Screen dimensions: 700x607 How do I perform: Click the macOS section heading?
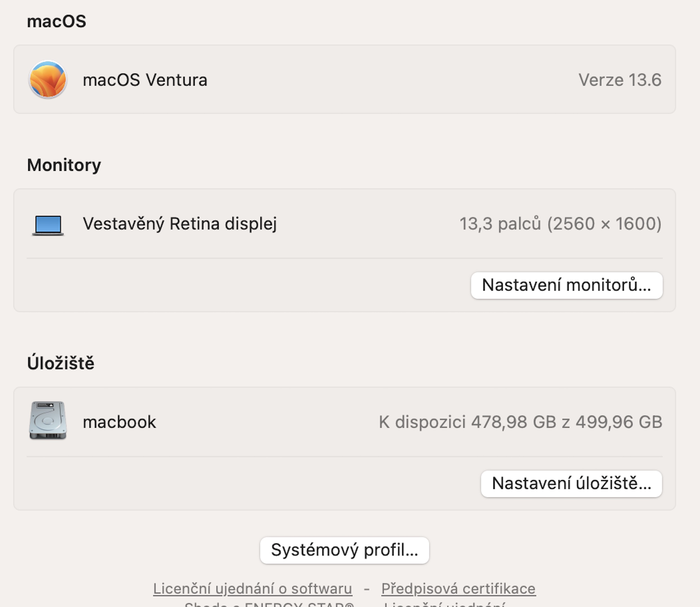pyautogui.click(x=57, y=22)
